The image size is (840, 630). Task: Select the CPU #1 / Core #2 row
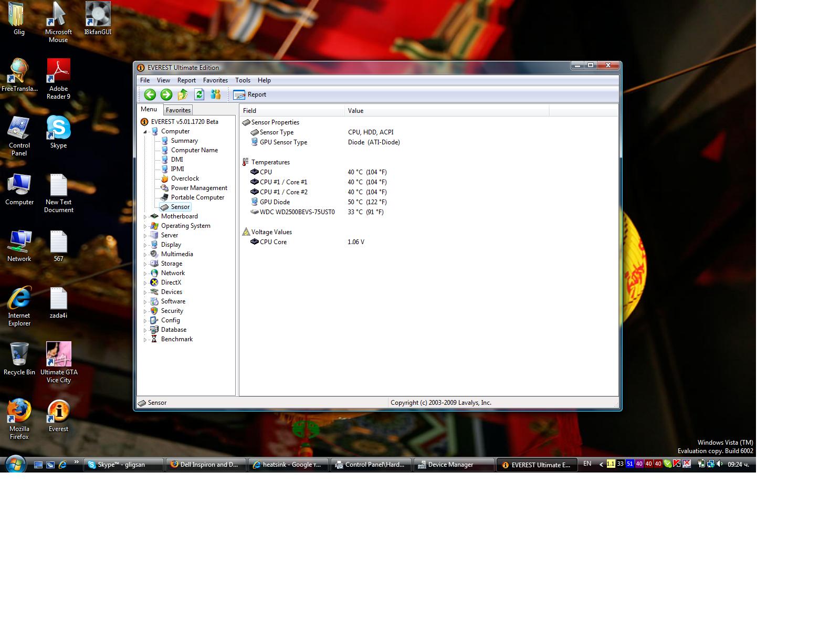point(429,192)
